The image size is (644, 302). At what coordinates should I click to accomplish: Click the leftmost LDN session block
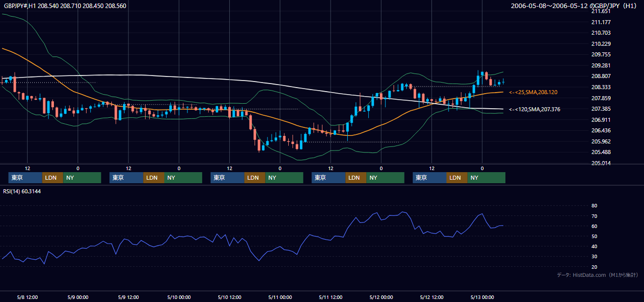point(52,178)
